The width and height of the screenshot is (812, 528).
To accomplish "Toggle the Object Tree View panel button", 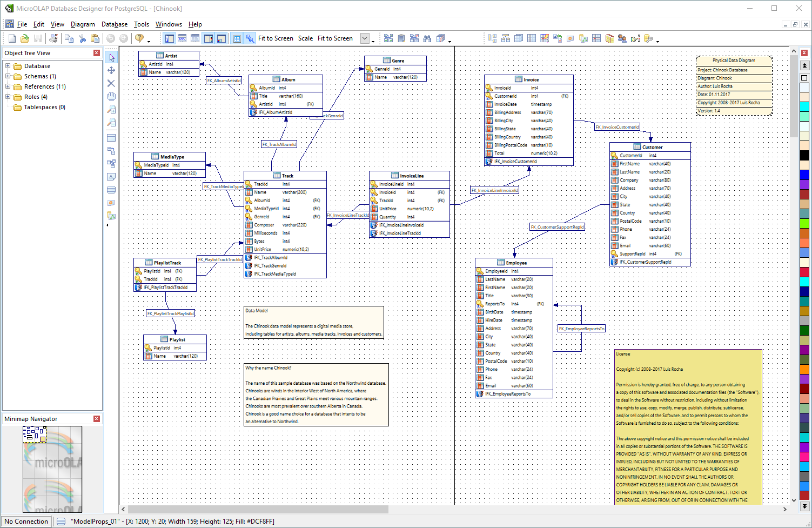I will pos(169,38).
